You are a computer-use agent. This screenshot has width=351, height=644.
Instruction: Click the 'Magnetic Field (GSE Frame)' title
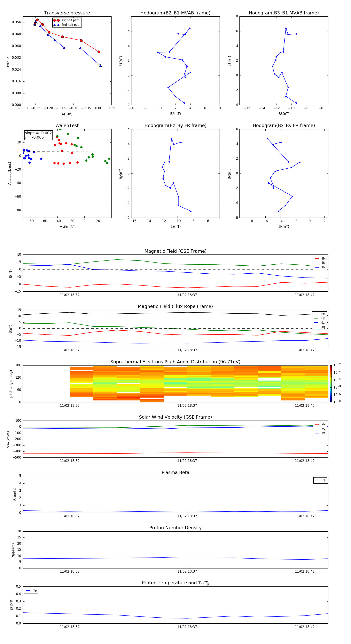(x=175, y=251)
